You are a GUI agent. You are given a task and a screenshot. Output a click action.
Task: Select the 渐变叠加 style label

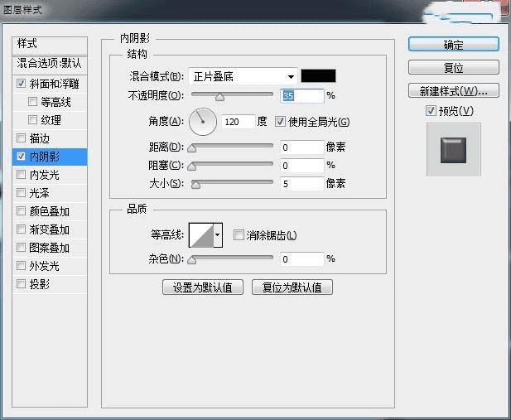(x=49, y=229)
